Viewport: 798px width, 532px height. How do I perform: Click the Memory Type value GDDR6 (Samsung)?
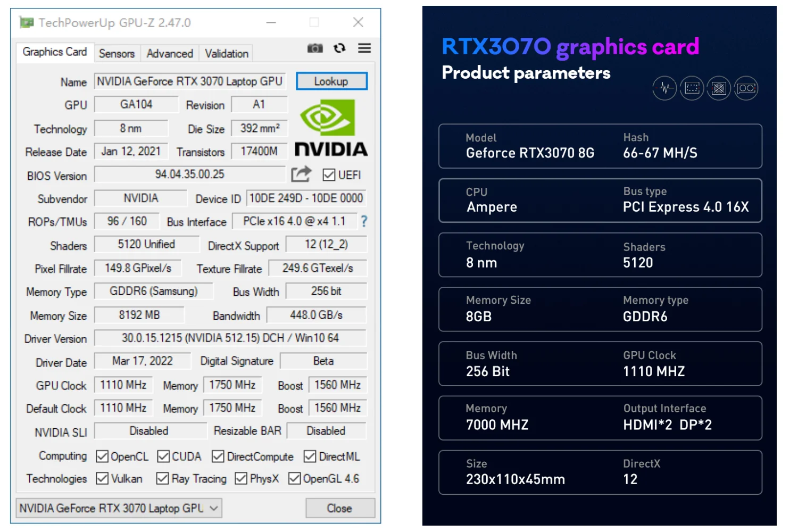154,292
